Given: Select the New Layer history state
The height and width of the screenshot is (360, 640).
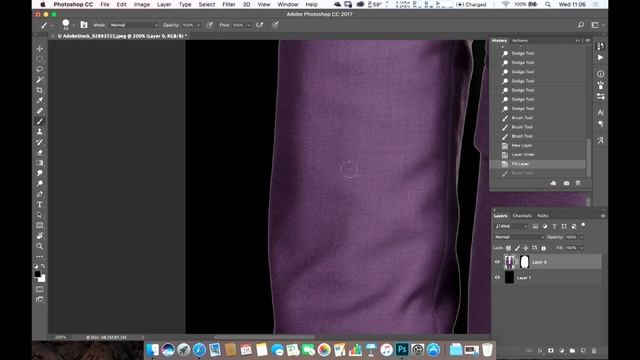Looking at the screenshot, I should click(x=537, y=145).
